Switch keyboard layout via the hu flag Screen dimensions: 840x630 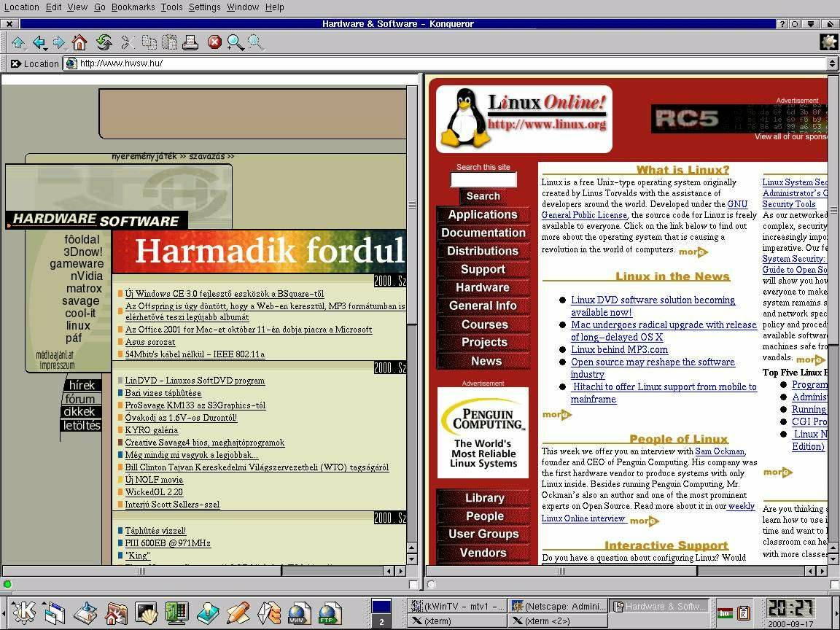pyautogui.click(x=726, y=612)
